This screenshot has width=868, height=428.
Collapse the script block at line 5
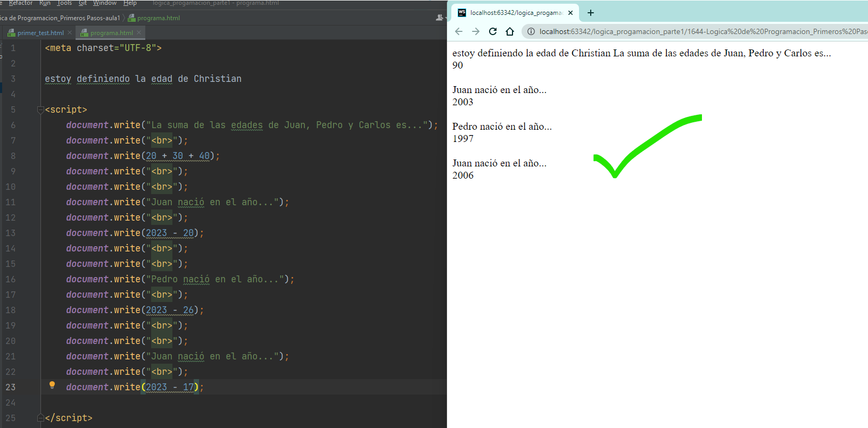click(40, 110)
